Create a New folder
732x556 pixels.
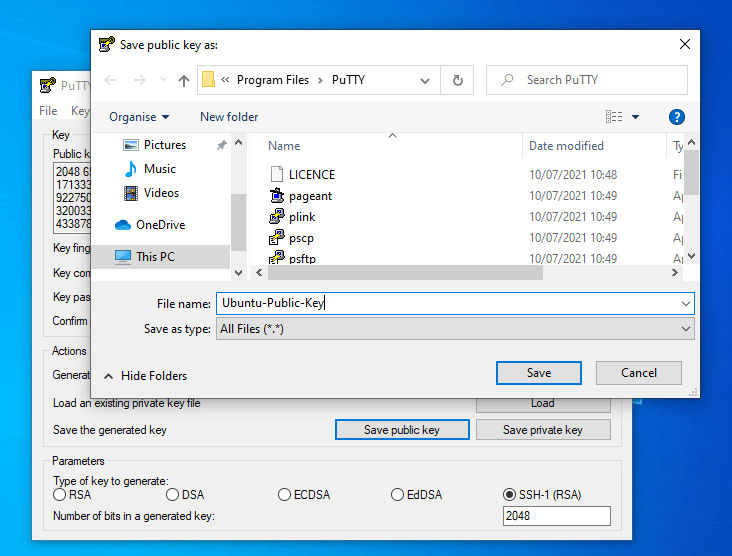coord(229,117)
